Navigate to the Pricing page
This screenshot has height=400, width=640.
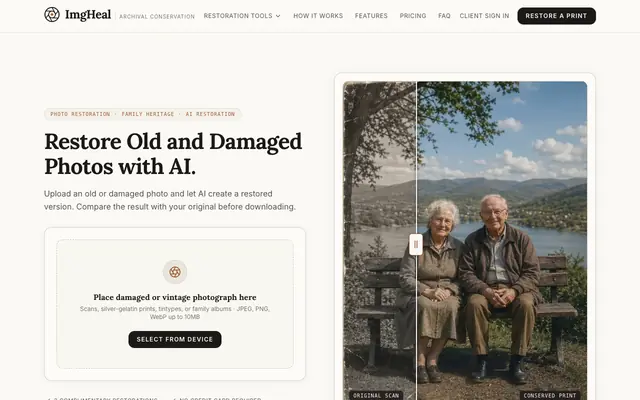413,16
